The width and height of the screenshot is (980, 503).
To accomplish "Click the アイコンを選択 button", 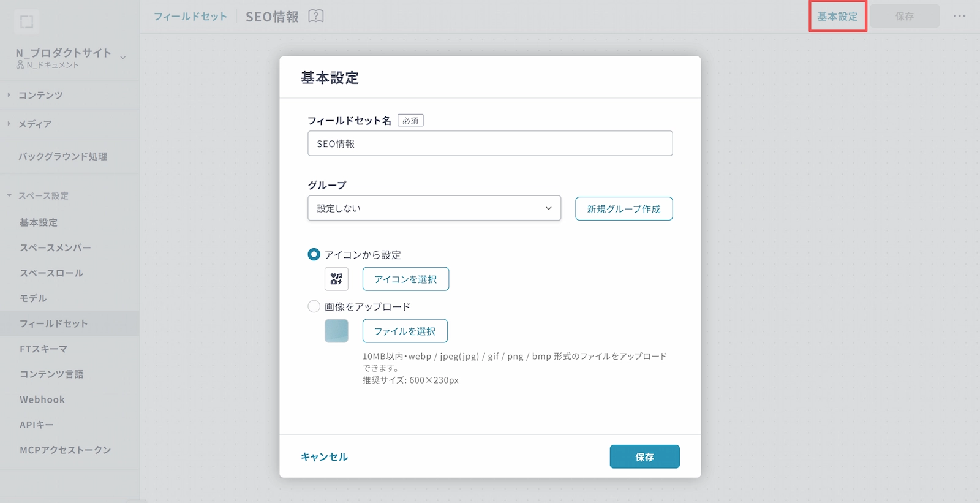I will point(405,279).
